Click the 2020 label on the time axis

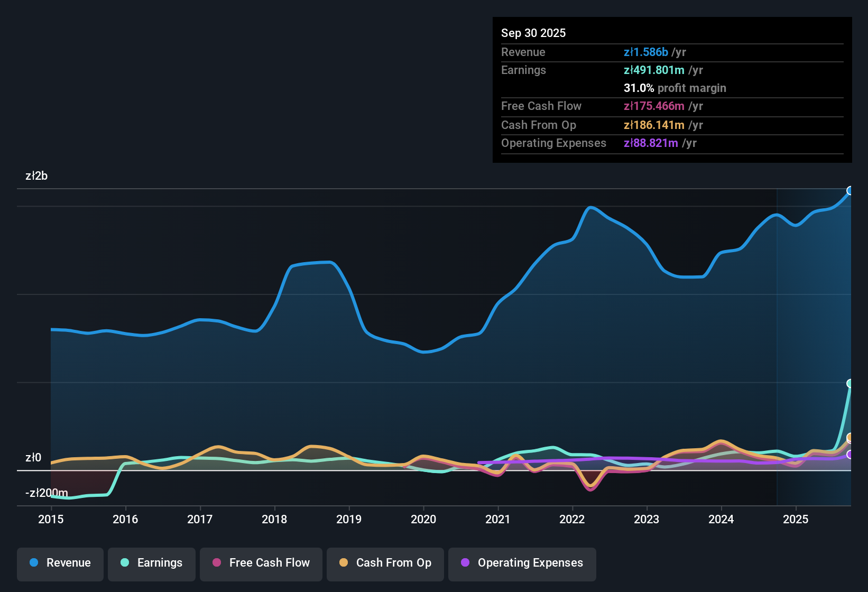coord(423,520)
